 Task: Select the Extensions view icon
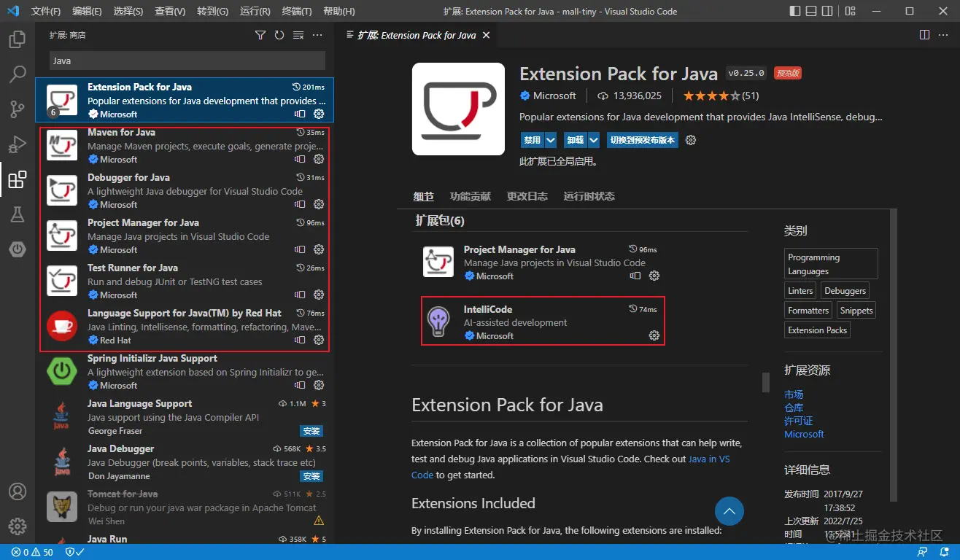18,179
